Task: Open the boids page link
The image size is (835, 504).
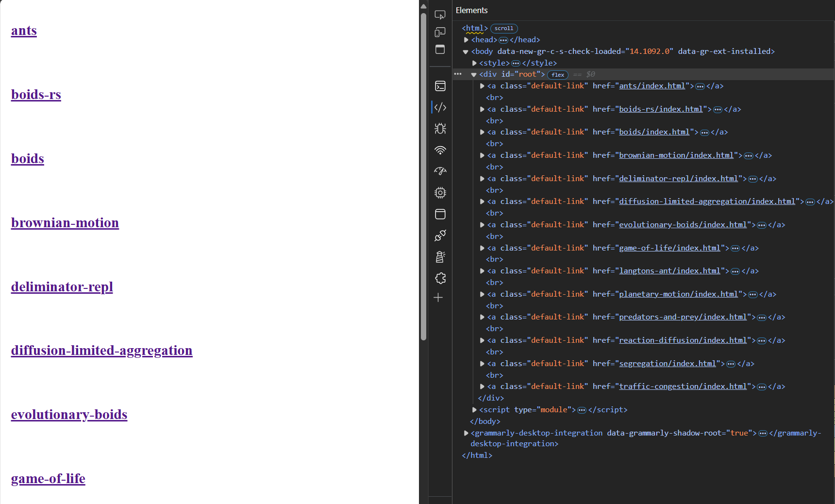Action: click(28, 159)
